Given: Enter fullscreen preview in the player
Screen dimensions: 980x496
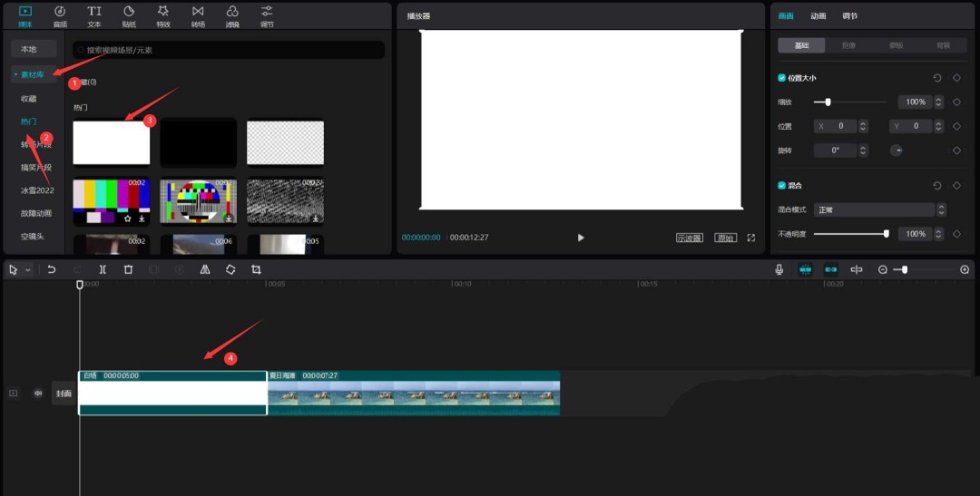Looking at the screenshot, I should coord(751,238).
